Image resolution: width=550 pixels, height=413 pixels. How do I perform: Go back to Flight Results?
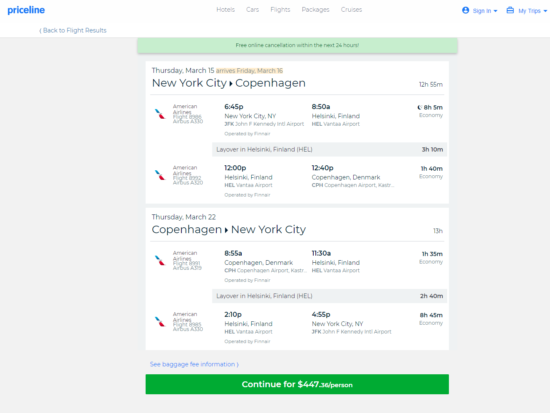(x=73, y=31)
